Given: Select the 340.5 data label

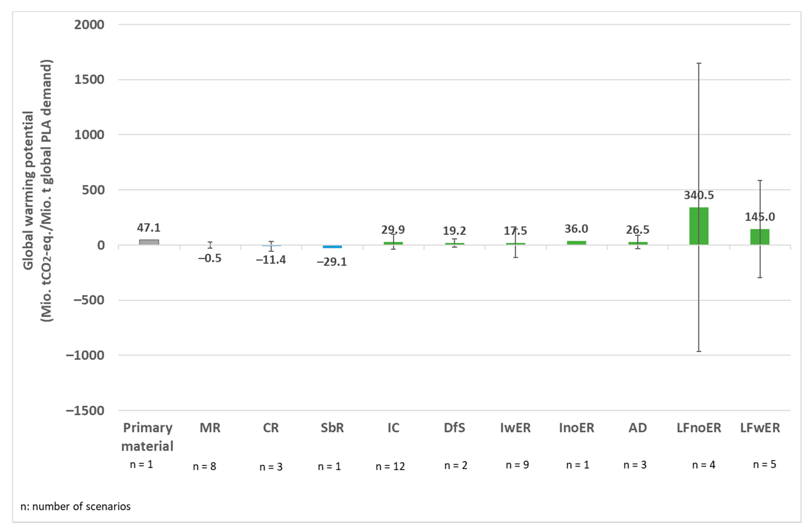Looking at the screenshot, I should (x=699, y=195).
